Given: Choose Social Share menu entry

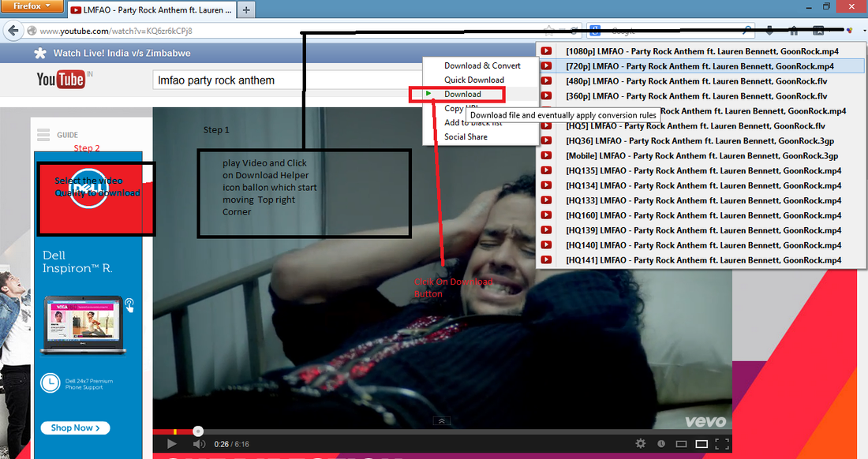Looking at the screenshot, I should [481, 136].
